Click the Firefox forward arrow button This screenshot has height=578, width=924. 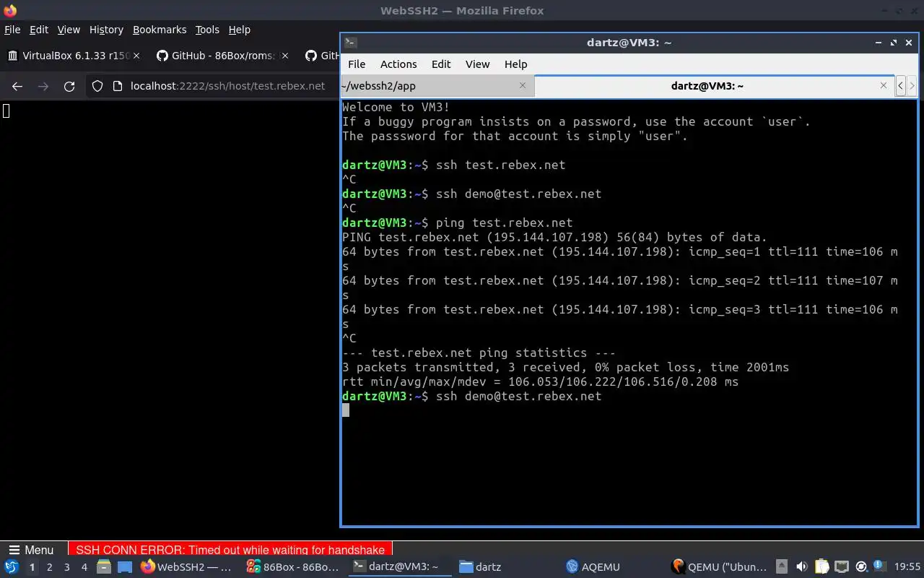[x=43, y=86]
